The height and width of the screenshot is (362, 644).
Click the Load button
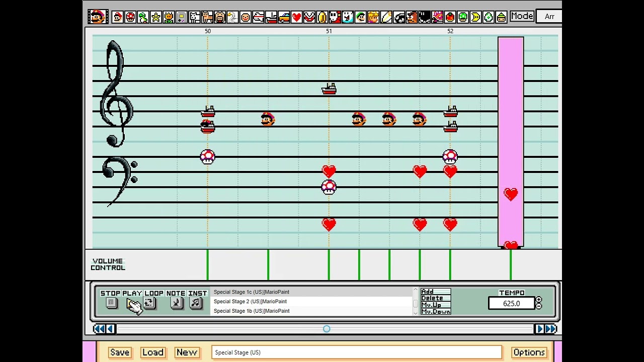(x=152, y=352)
